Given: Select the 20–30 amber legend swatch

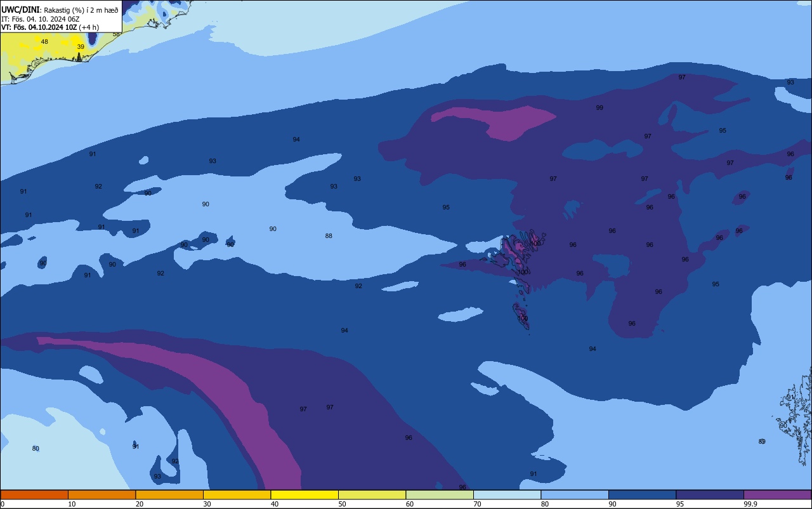Looking at the screenshot, I should click(169, 494).
